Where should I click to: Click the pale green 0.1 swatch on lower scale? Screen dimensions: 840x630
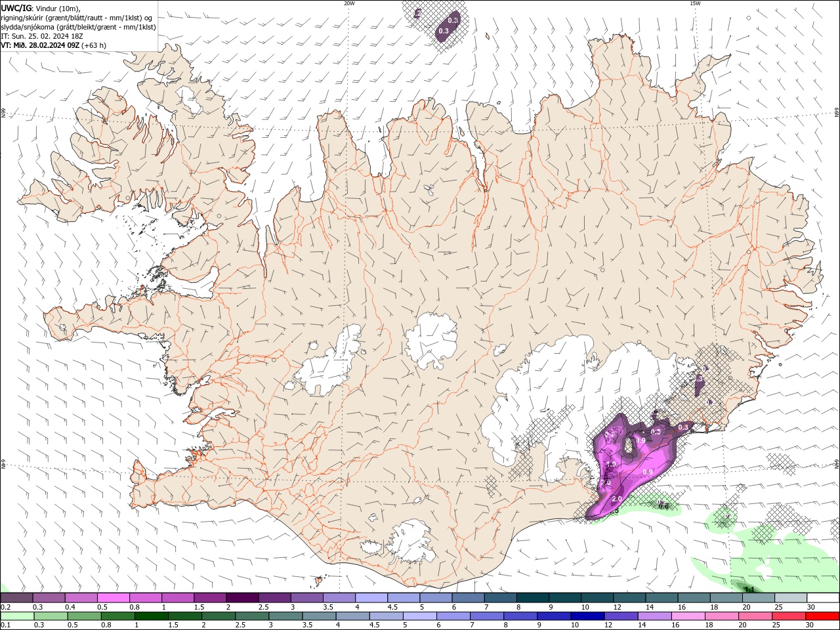click(x=17, y=616)
